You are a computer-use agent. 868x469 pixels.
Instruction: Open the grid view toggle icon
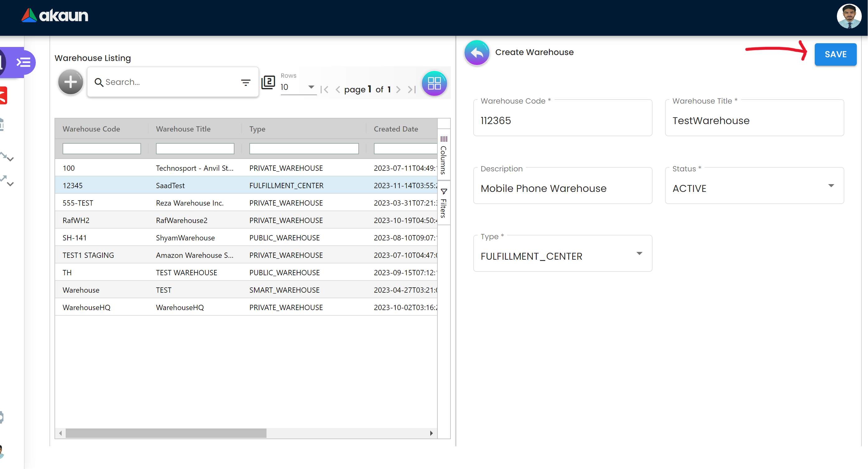pos(434,83)
